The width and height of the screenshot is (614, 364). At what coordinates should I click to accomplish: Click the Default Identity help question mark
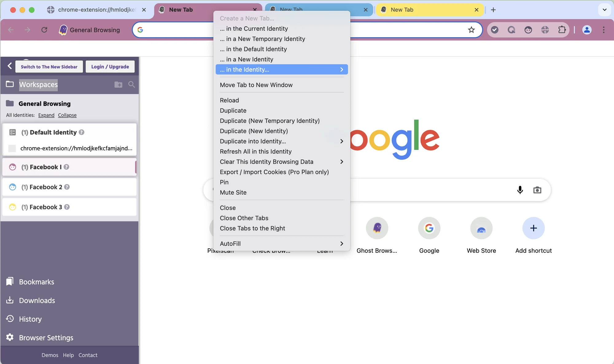[x=81, y=132]
